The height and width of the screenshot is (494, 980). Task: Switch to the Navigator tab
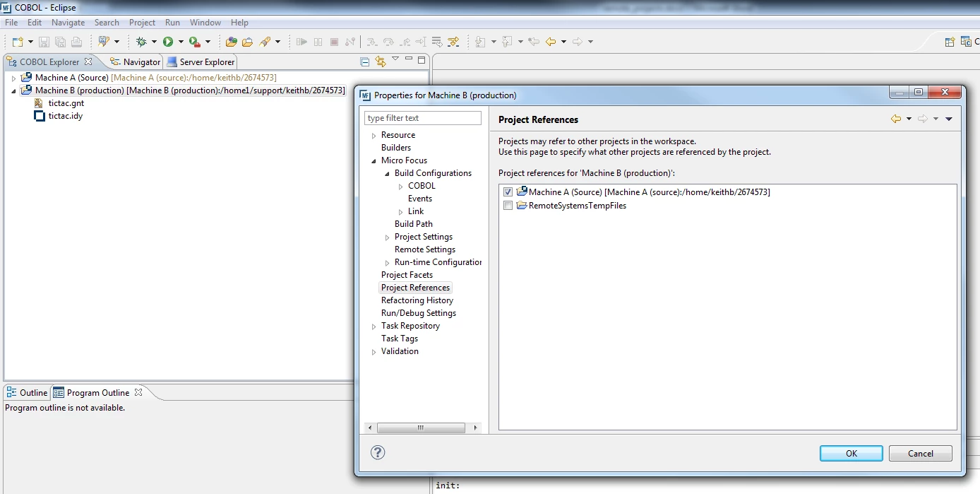(136, 62)
